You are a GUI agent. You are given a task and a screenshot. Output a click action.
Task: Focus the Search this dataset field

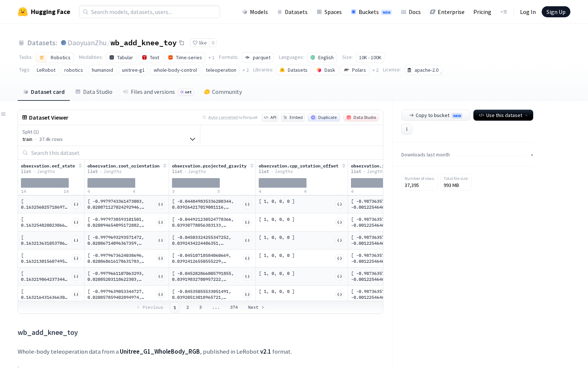(200, 153)
